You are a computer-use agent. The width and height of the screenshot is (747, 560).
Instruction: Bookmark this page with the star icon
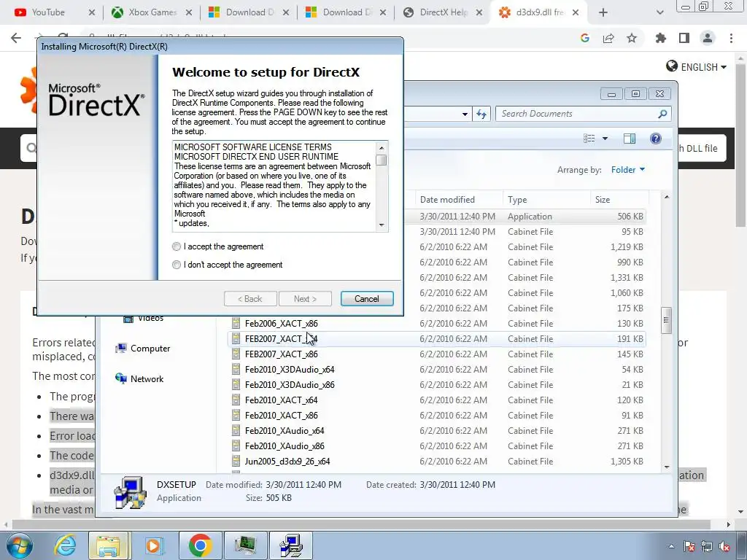632,38
